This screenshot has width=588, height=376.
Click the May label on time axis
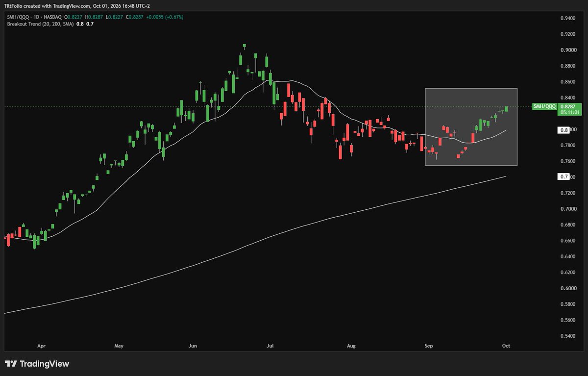pyautogui.click(x=119, y=346)
